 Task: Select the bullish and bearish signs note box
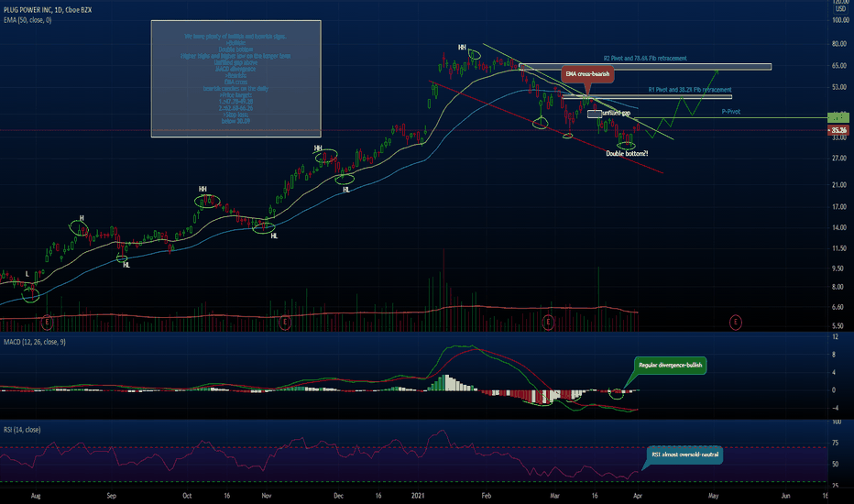pos(235,79)
